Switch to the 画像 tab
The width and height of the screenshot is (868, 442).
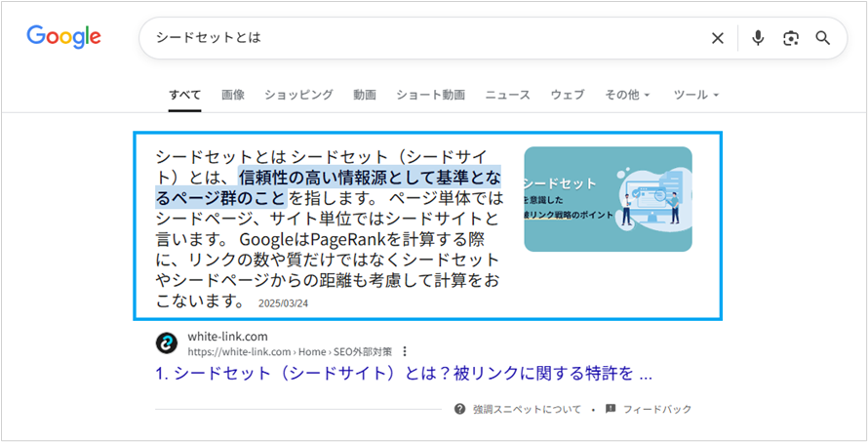point(233,95)
